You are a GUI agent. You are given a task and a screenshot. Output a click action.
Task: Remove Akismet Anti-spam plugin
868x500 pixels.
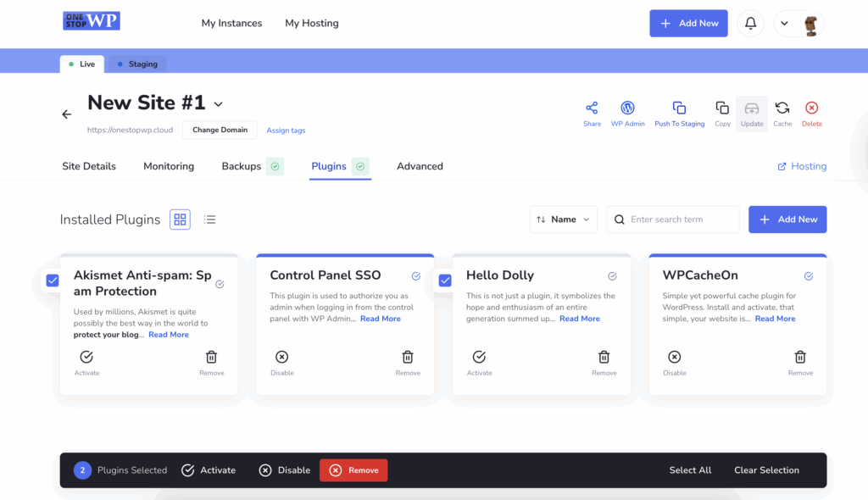(211, 363)
